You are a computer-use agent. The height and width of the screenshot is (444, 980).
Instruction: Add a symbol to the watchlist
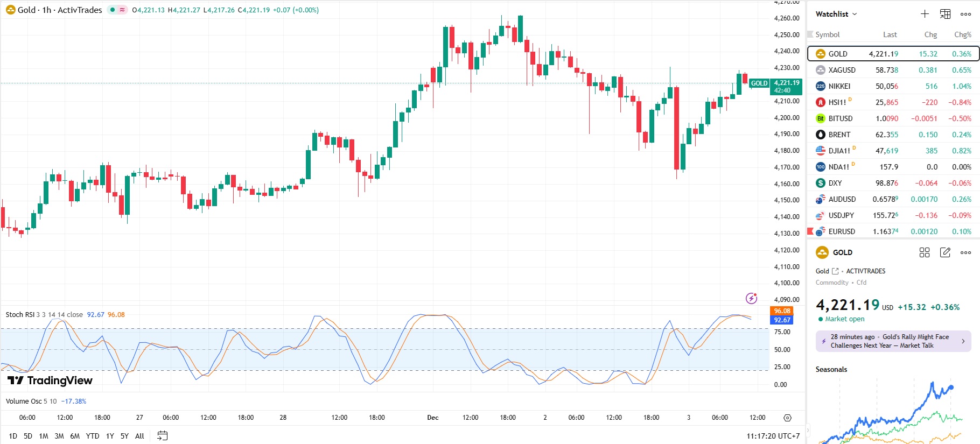tap(925, 14)
